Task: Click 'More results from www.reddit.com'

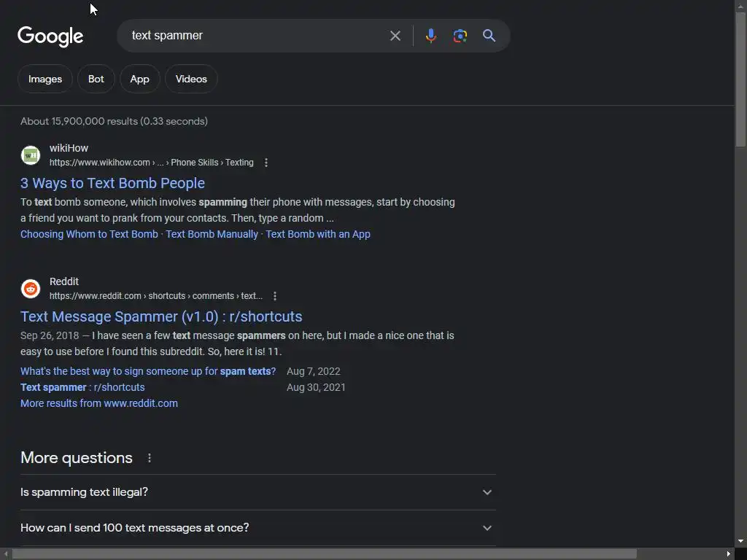Action: coord(99,403)
